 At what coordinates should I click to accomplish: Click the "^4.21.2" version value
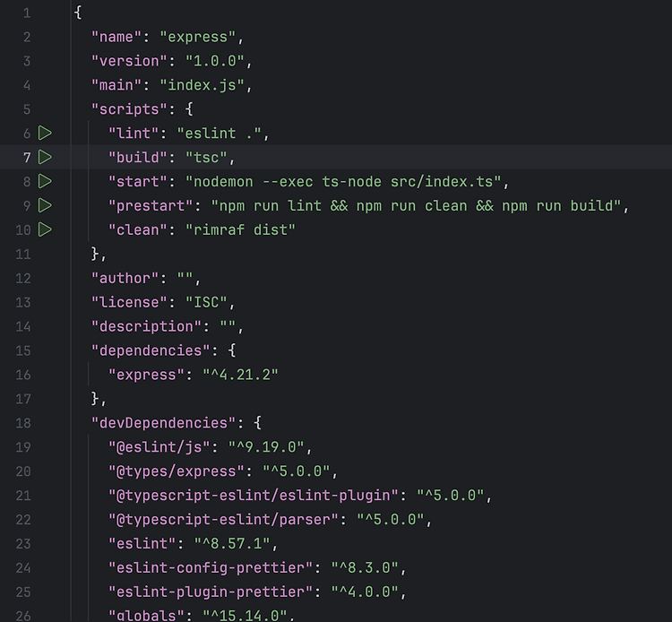[x=240, y=375]
